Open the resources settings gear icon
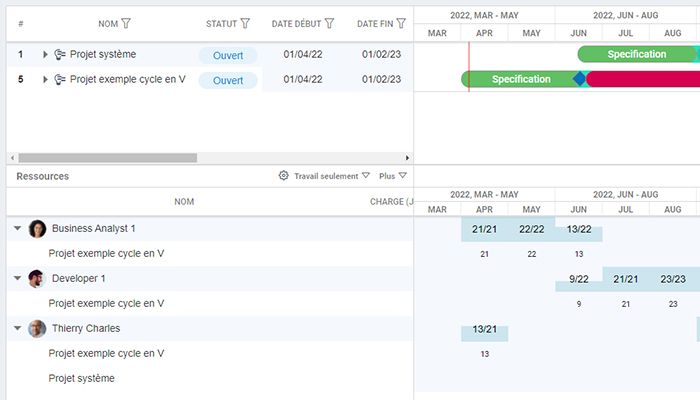Image resolution: width=700 pixels, height=400 pixels. 283,175
